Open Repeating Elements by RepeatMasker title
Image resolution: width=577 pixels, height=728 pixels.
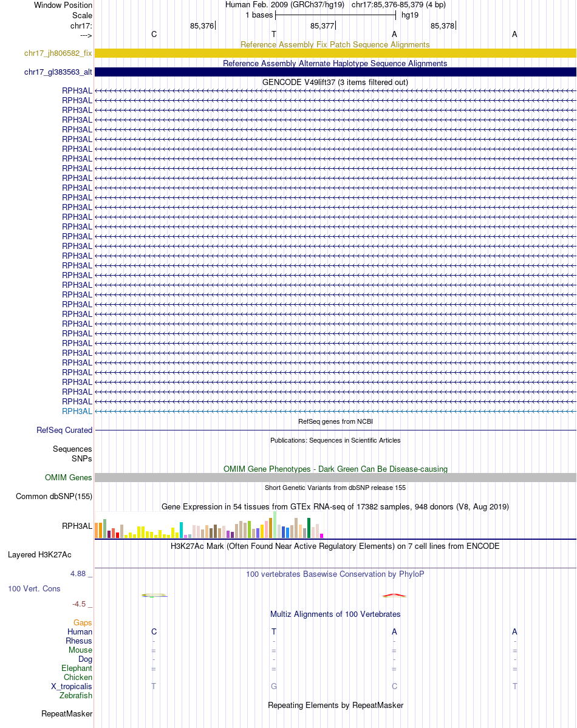(x=335, y=706)
